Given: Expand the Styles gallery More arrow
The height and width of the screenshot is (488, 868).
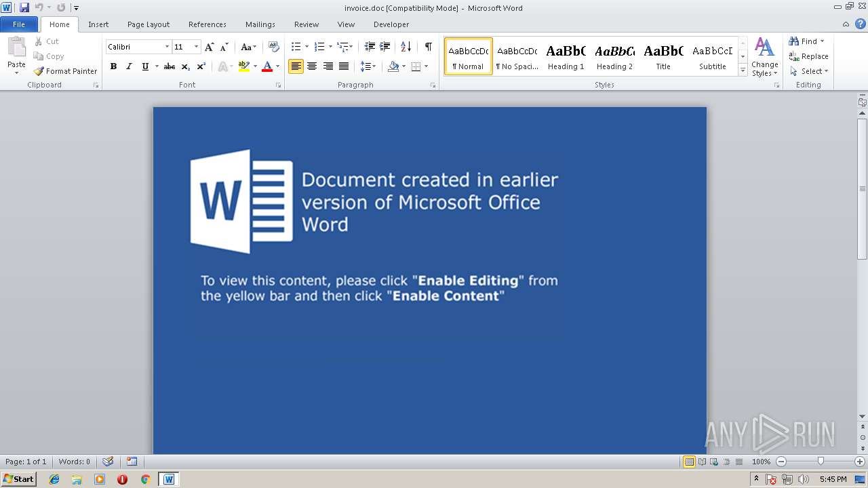Looking at the screenshot, I should pyautogui.click(x=743, y=70).
